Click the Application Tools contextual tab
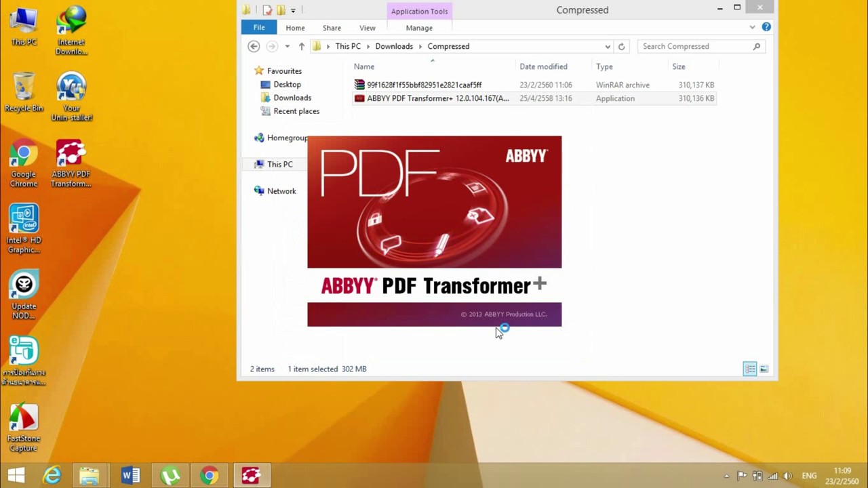868x488 pixels. 419,11
